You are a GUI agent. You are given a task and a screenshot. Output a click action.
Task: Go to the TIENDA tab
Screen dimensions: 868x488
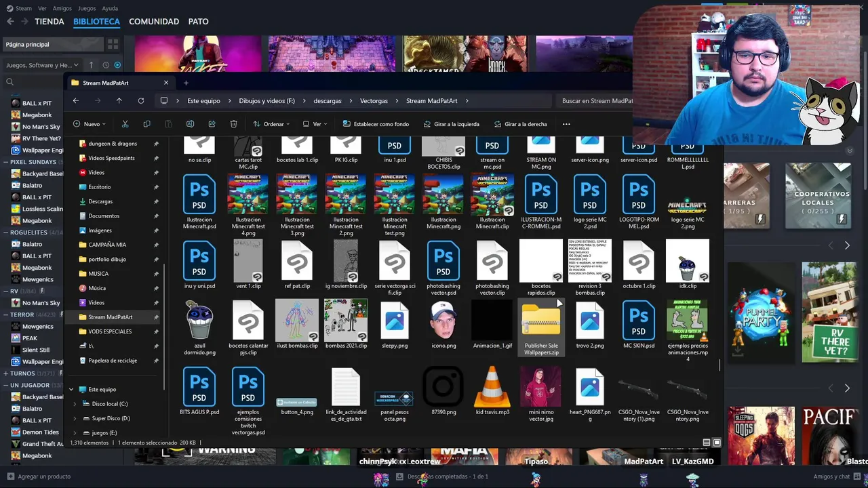pyautogui.click(x=50, y=22)
